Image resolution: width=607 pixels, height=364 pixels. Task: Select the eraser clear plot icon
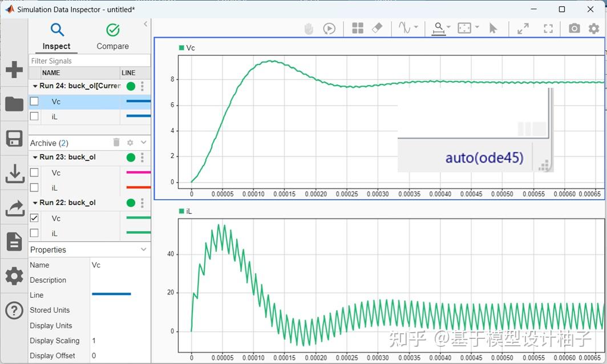click(x=377, y=28)
